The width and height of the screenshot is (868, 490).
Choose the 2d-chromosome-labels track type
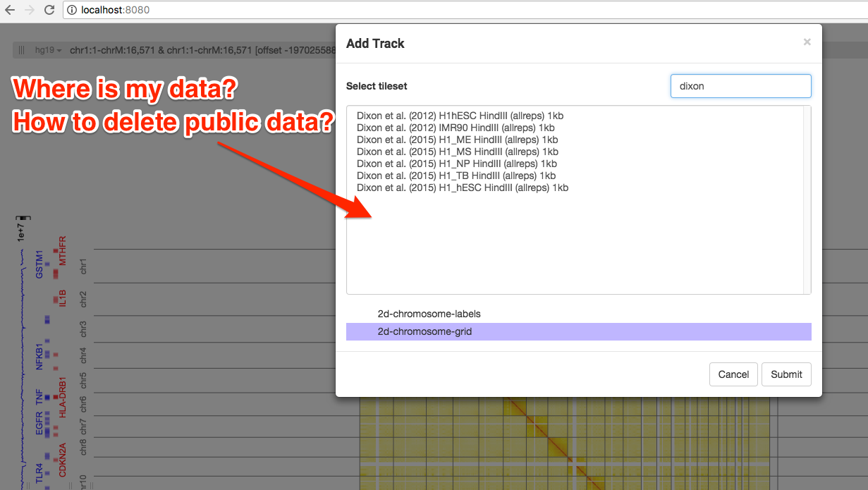429,314
